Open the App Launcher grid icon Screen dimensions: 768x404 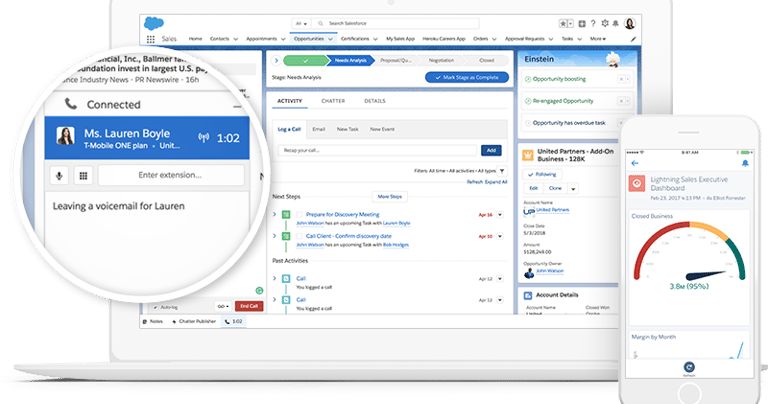(151, 39)
